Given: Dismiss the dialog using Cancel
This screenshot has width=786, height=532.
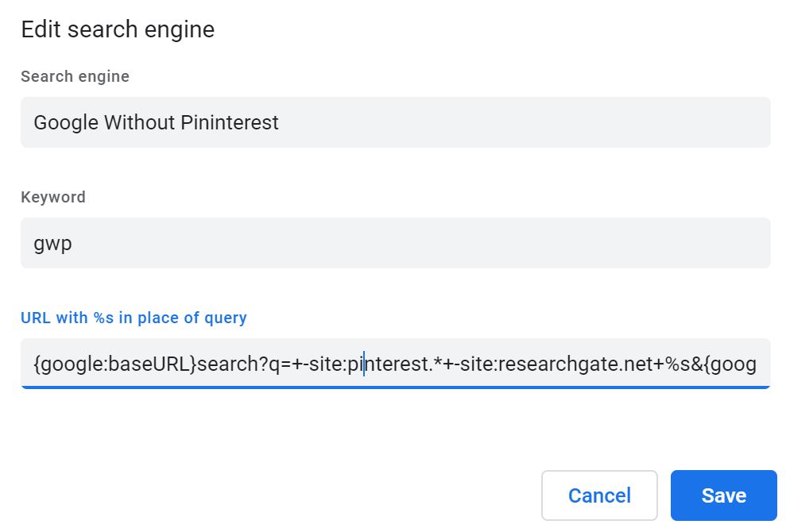Looking at the screenshot, I should point(599,495).
